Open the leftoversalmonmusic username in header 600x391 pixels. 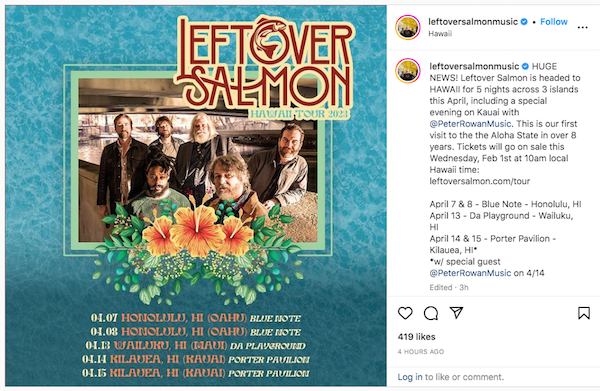[x=473, y=22]
